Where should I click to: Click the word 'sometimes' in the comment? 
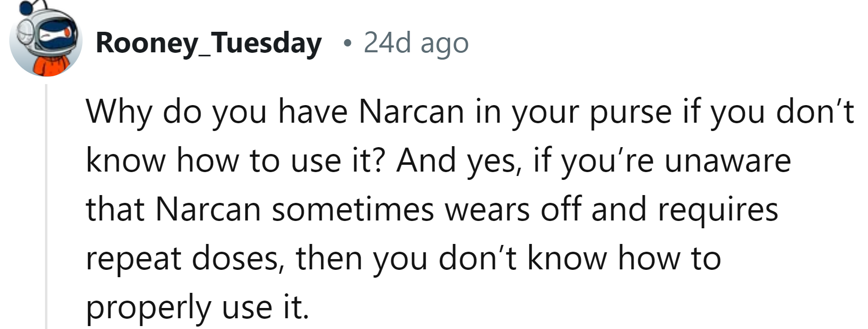click(x=353, y=209)
